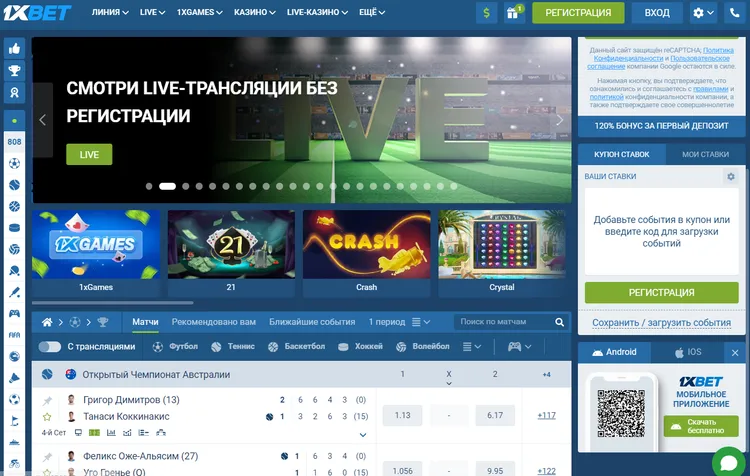Click '120% БОНУС ЗА ПЕРВЫЙ ДЕПОЗИТ' banner

pos(662,126)
